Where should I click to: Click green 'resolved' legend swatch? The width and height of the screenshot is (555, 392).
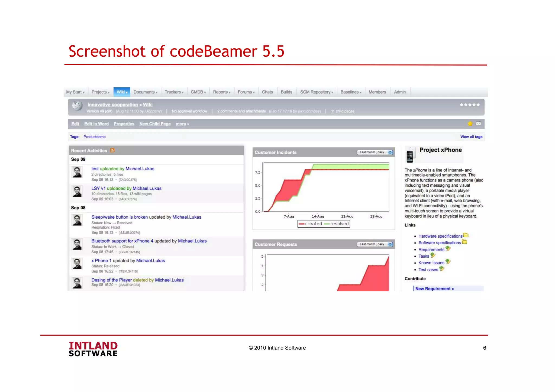coord(327,224)
